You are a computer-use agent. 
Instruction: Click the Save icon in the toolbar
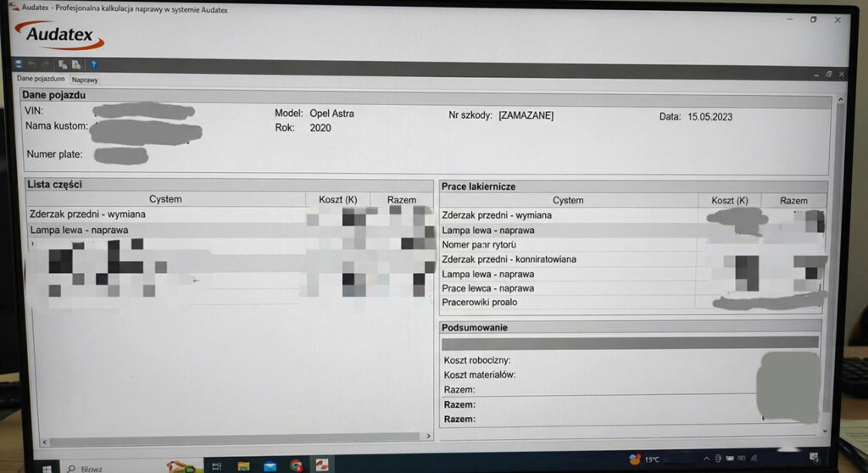[18, 64]
